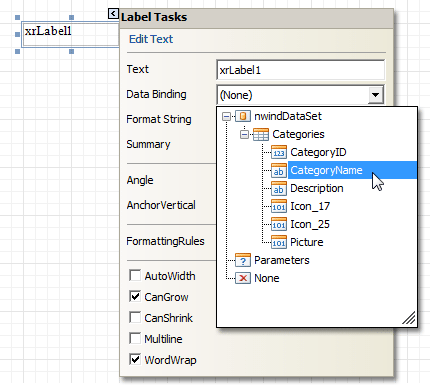The height and width of the screenshot is (385, 430).
Task: Click the red X None icon
Action: [x=243, y=278]
